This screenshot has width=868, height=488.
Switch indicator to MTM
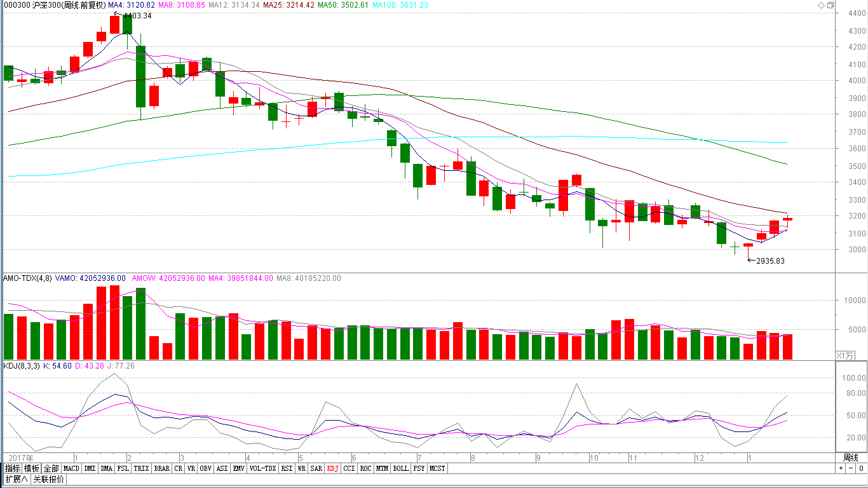click(x=382, y=468)
